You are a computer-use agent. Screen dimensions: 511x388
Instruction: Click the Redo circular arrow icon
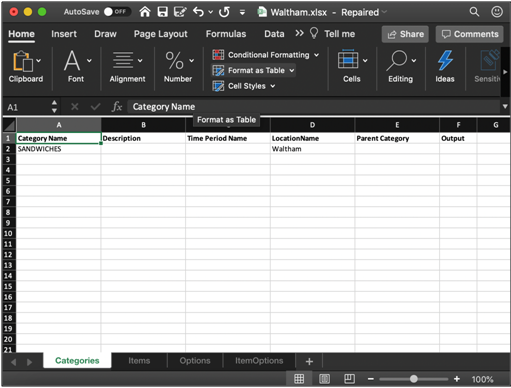coord(224,12)
